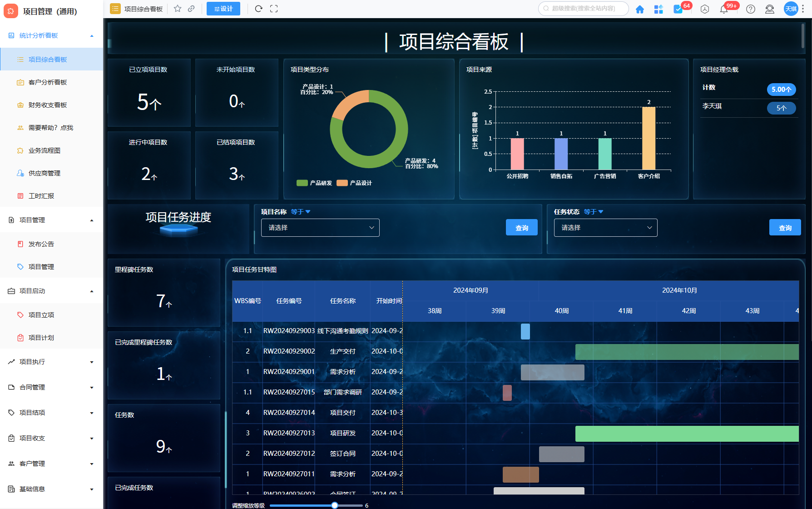The width and height of the screenshot is (812, 509).
Task: Click 查询 button beside 项目名称 filter
Action: 521,228
